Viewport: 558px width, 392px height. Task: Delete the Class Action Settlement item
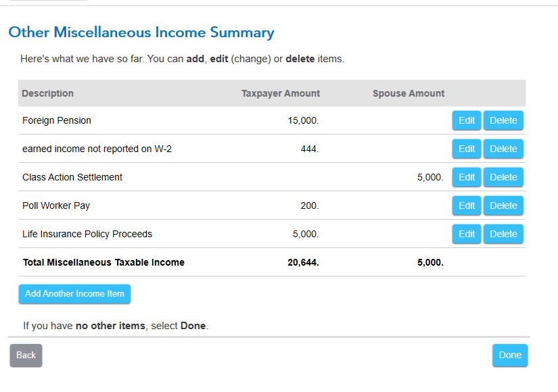503,177
